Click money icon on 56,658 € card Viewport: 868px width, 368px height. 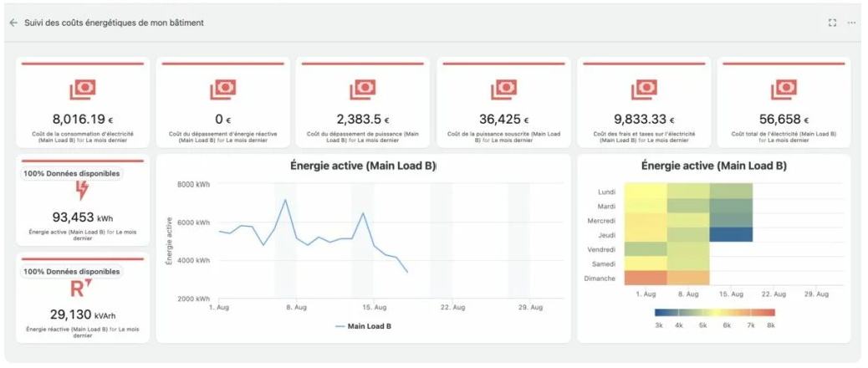tap(784, 89)
